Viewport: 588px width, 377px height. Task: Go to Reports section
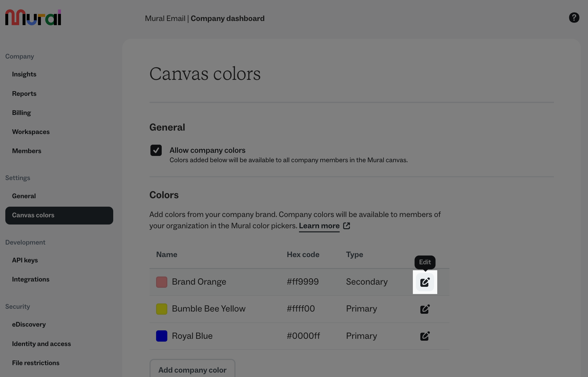[x=24, y=94]
